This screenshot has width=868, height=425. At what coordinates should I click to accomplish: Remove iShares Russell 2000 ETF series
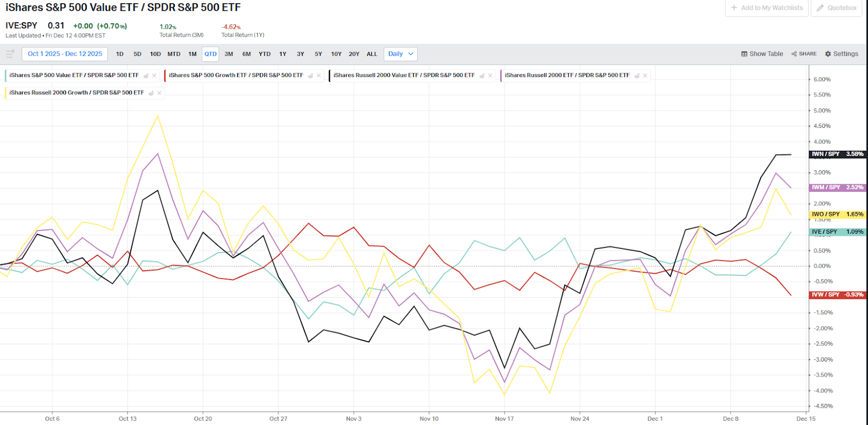tap(645, 76)
